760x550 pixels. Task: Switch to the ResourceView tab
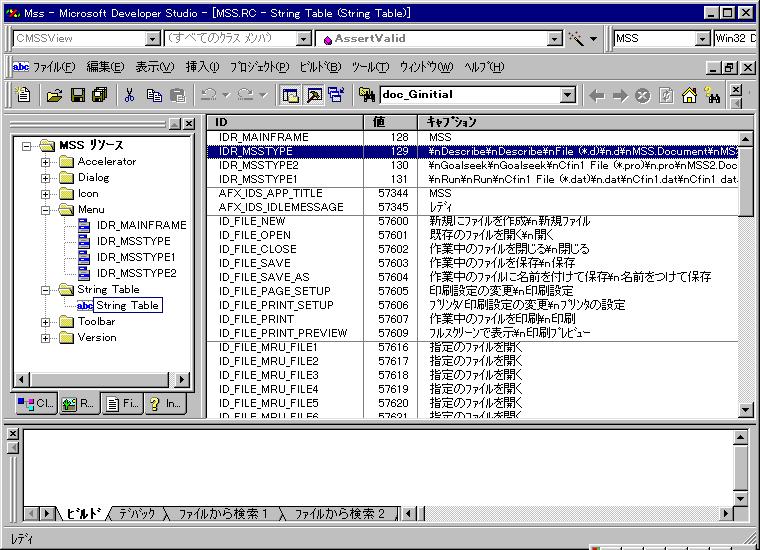79,403
